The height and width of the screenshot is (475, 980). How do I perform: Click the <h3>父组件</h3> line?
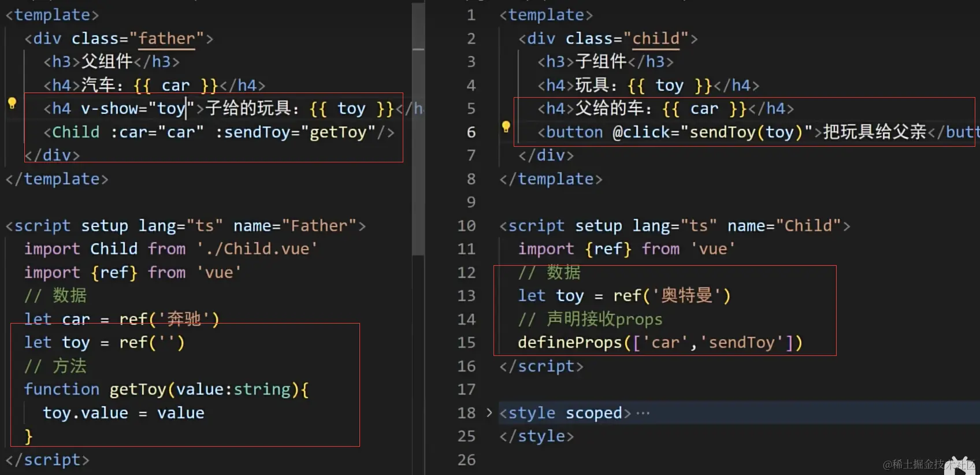coord(112,61)
